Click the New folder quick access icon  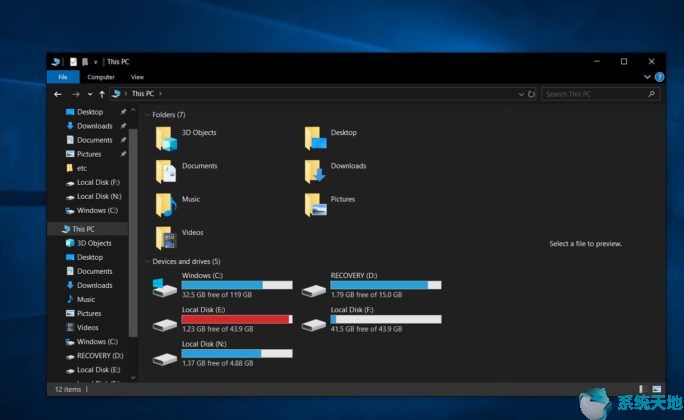point(85,62)
